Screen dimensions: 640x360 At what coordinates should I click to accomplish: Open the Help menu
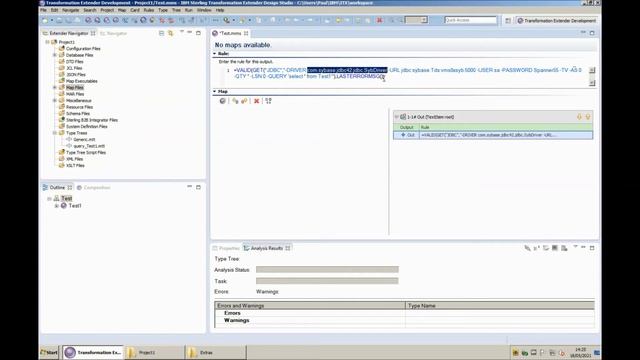click(220, 10)
